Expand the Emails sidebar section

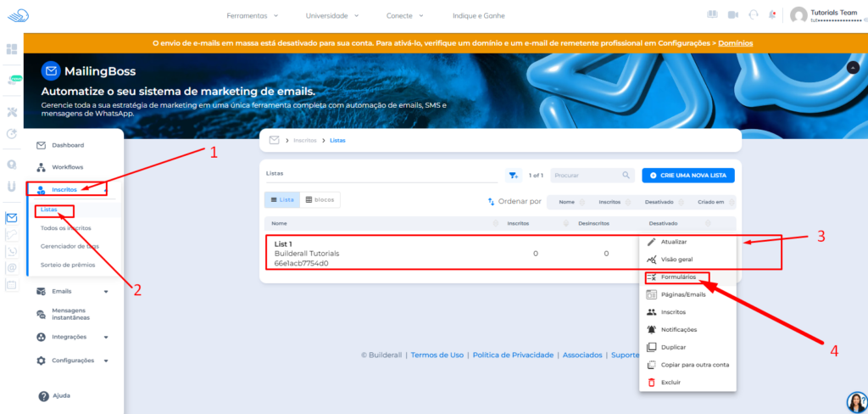[73, 292]
